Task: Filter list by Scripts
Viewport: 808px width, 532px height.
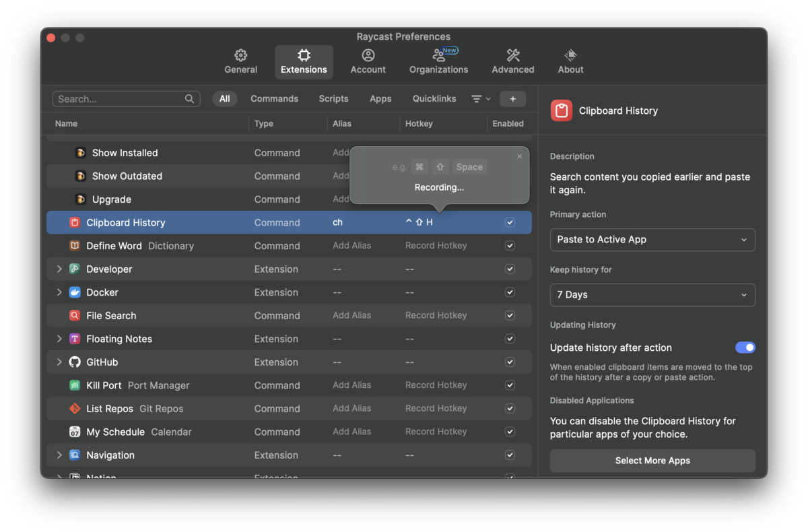Action: tap(333, 99)
